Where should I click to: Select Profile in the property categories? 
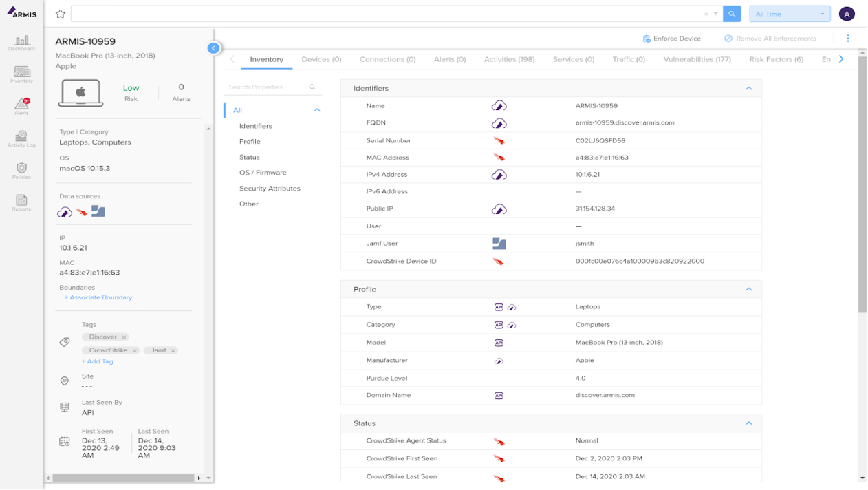(x=250, y=141)
